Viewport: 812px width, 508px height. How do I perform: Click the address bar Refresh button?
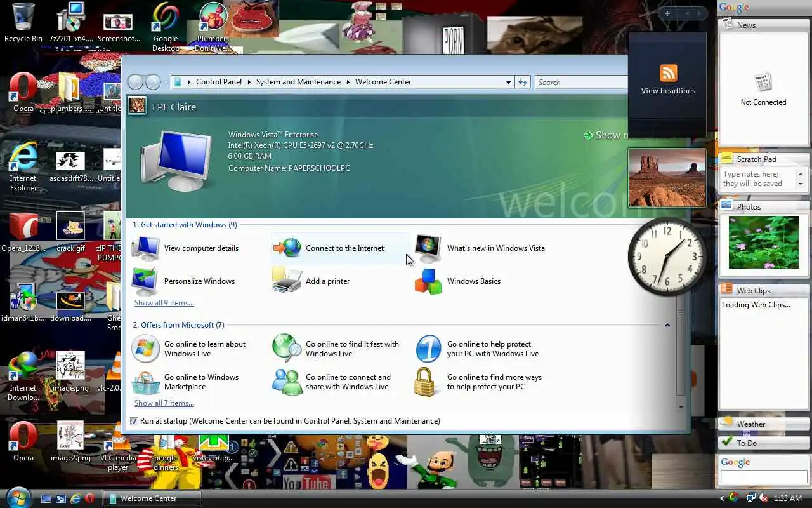pos(523,82)
